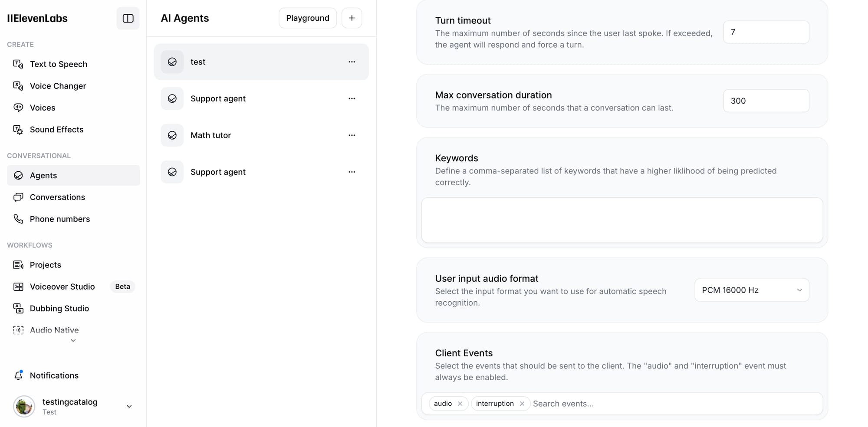Click the plus icon to add agent
Screen dimensions: 868x427
[352, 18]
